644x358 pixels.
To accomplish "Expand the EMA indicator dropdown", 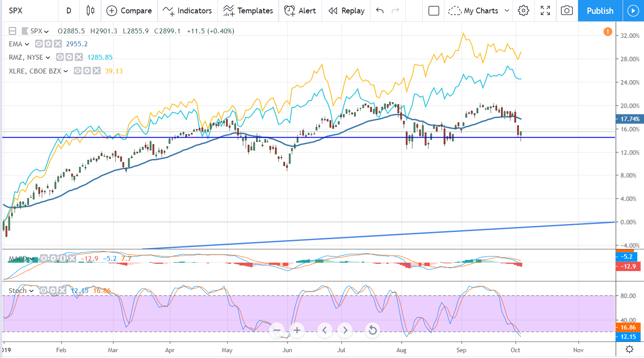I will coord(27,44).
